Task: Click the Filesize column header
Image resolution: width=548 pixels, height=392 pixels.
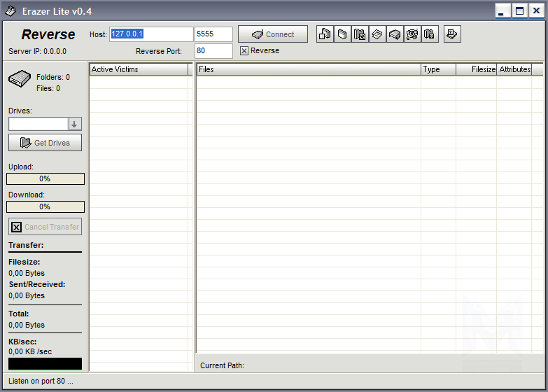Action: click(476, 69)
